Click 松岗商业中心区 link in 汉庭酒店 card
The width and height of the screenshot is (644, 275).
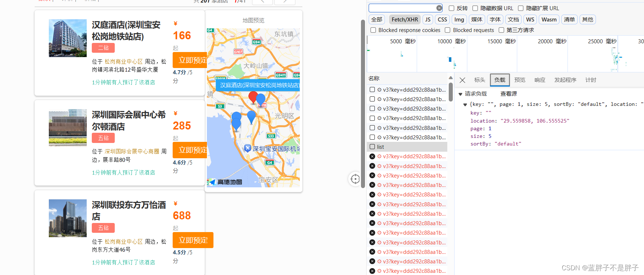click(123, 61)
